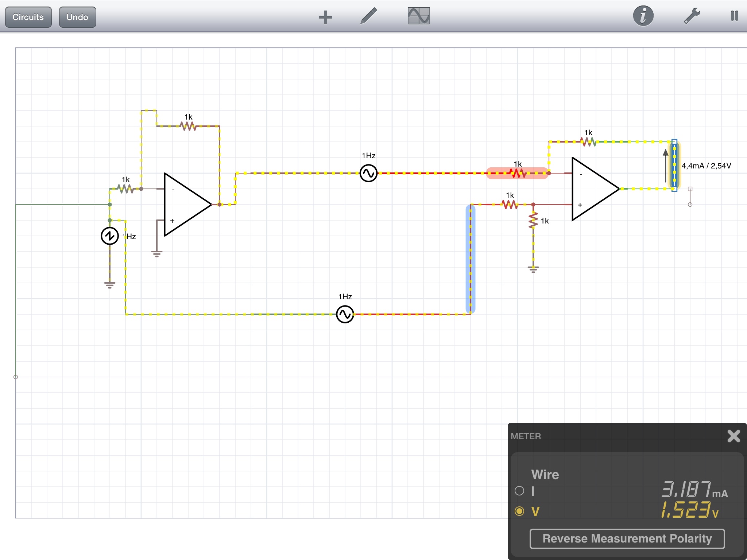
Task: Pause the simulation
Action: tap(735, 16)
